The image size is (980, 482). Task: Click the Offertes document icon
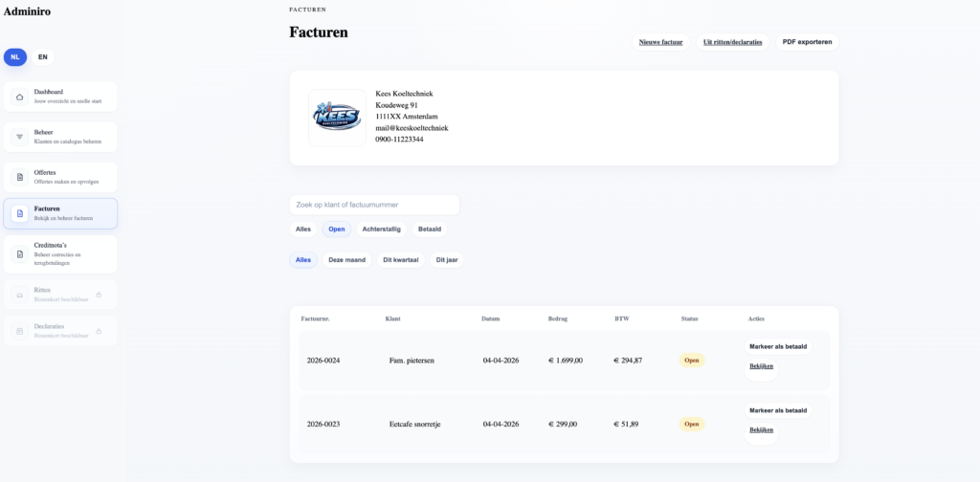tap(19, 177)
